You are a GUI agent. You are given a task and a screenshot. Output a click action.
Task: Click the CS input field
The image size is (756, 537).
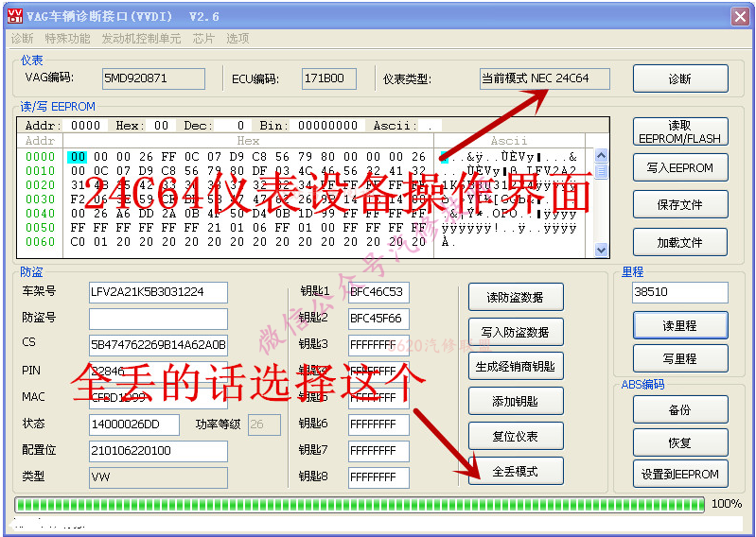pos(158,345)
